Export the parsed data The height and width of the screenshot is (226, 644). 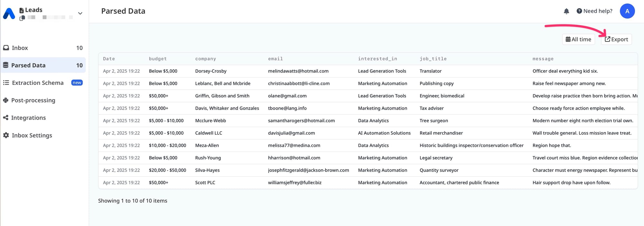click(x=616, y=39)
